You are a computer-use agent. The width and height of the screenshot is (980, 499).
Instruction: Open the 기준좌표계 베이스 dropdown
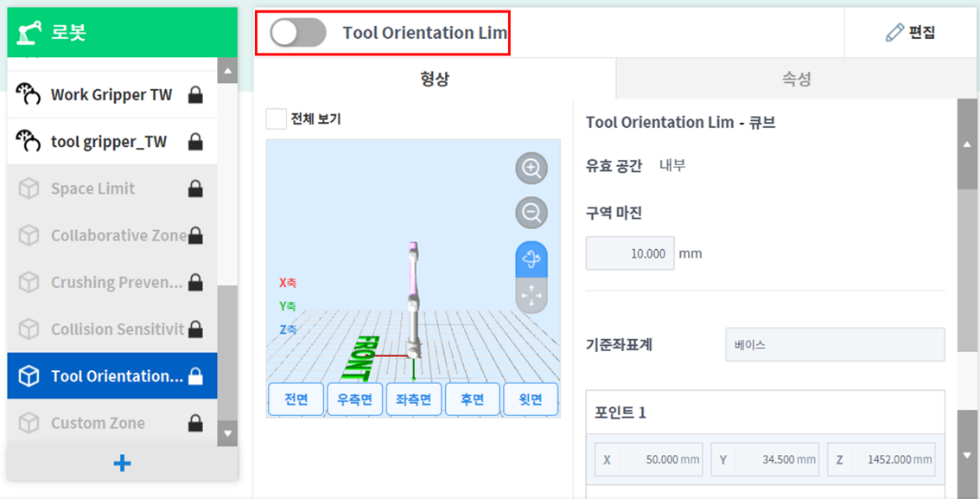834,344
